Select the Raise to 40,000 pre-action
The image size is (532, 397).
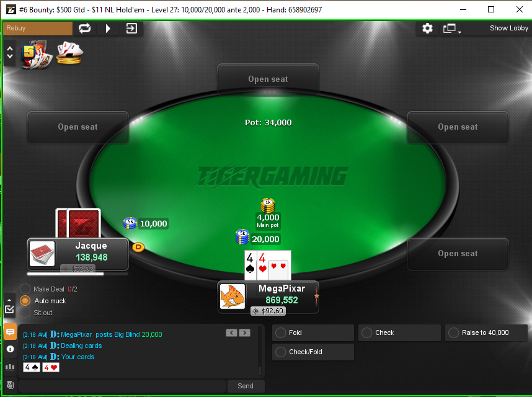click(486, 333)
